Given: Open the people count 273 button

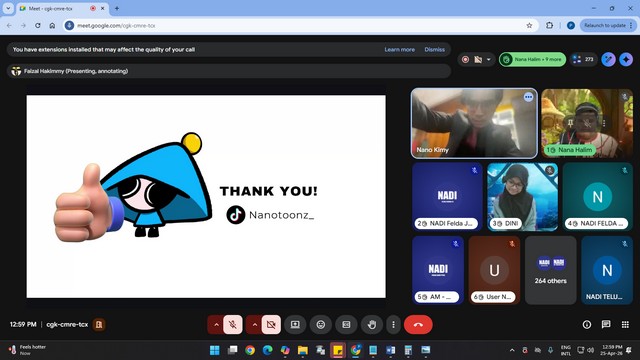Looking at the screenshot, I should 583,60.
